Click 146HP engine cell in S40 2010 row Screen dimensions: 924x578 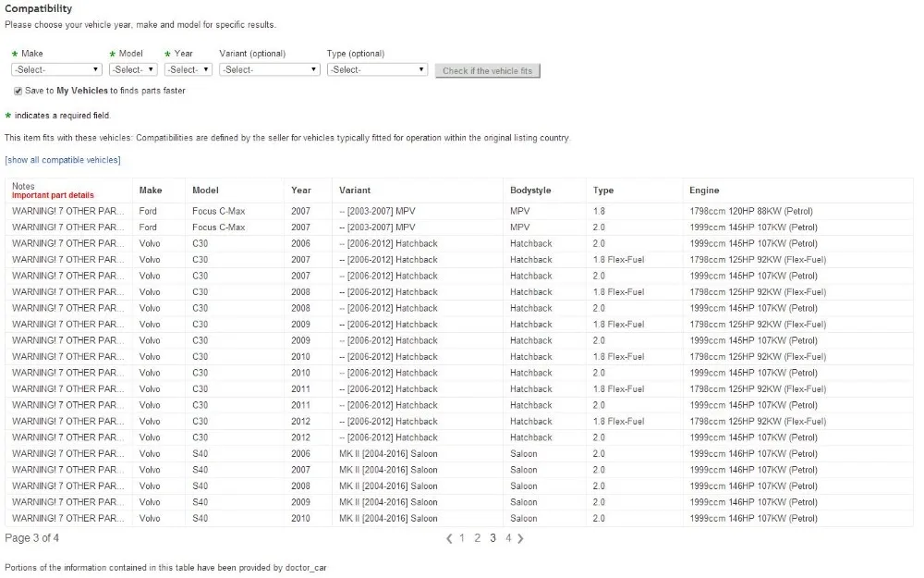753,519
